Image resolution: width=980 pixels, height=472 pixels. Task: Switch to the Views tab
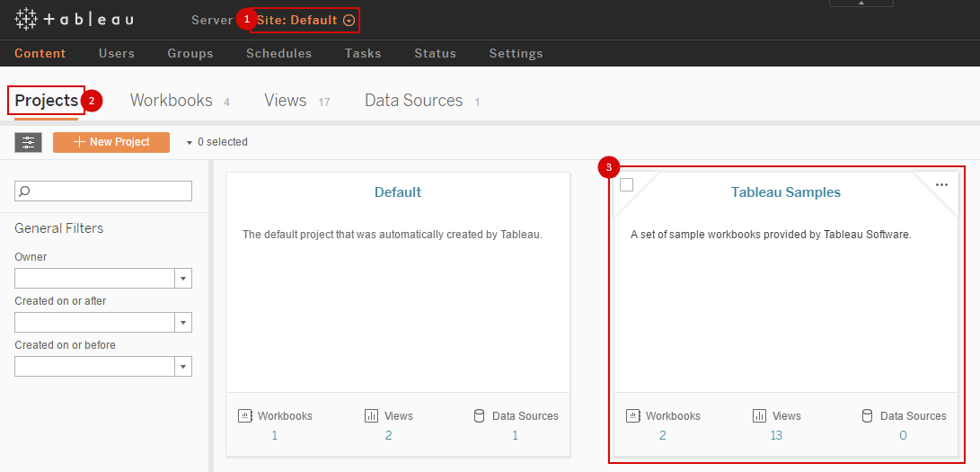click(297, 101)
